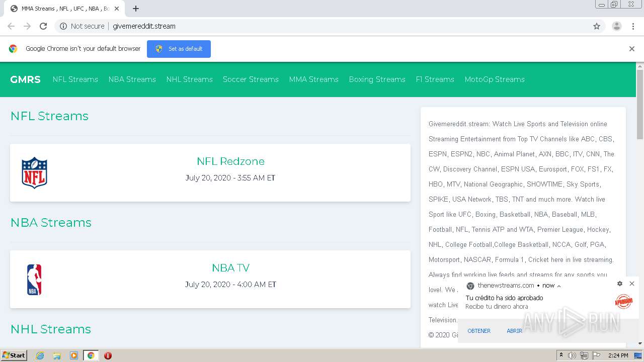Open a new browser tab
Viewport: 644px width, 362px height.
coord(136,9)
